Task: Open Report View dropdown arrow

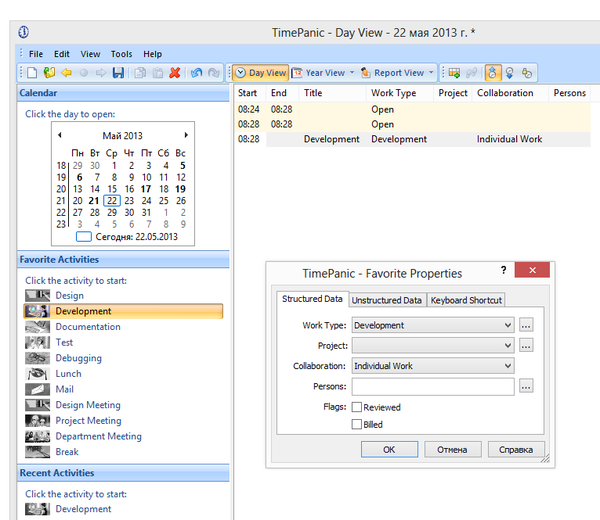Action: [x=431, y=72]
